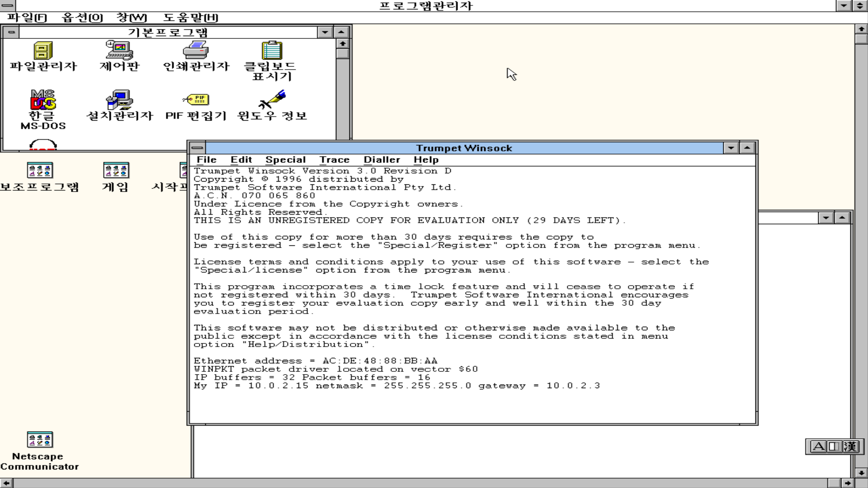Open the 옵션(O) menu
This screenshot has height=488, width=868.
click(x=82, y=18)
